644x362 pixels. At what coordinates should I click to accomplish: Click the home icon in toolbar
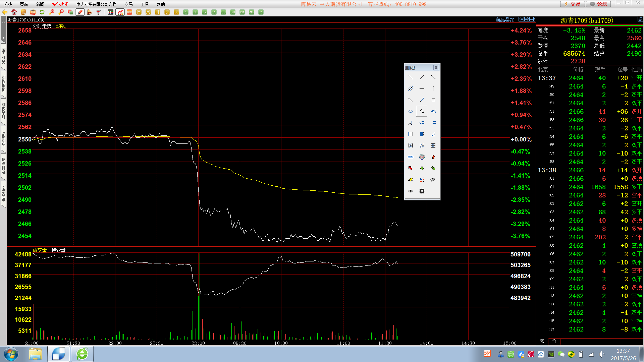[x=14, y=12]
